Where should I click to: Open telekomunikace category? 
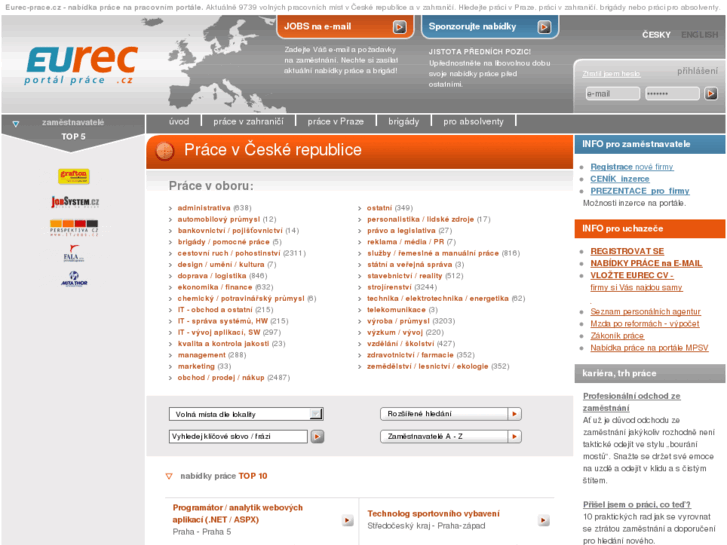click(x=396, y=310)
